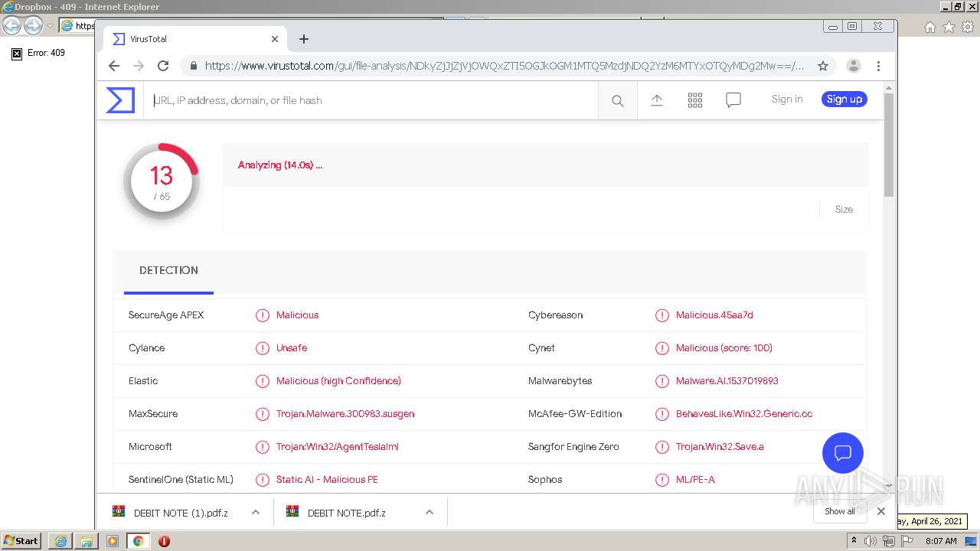Viewport: 980px width, 551px height.
Task: Click the volume speaker tray icon
Action: 871,541
